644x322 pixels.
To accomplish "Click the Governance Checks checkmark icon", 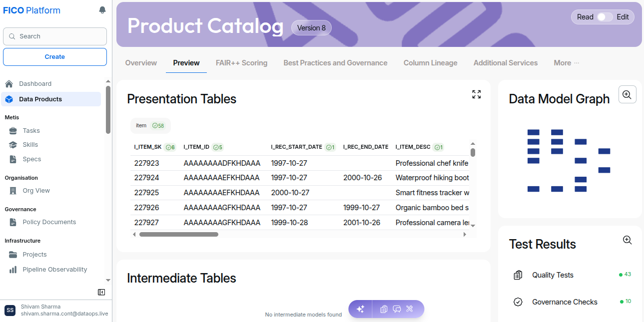I will (x=518, y=302).
